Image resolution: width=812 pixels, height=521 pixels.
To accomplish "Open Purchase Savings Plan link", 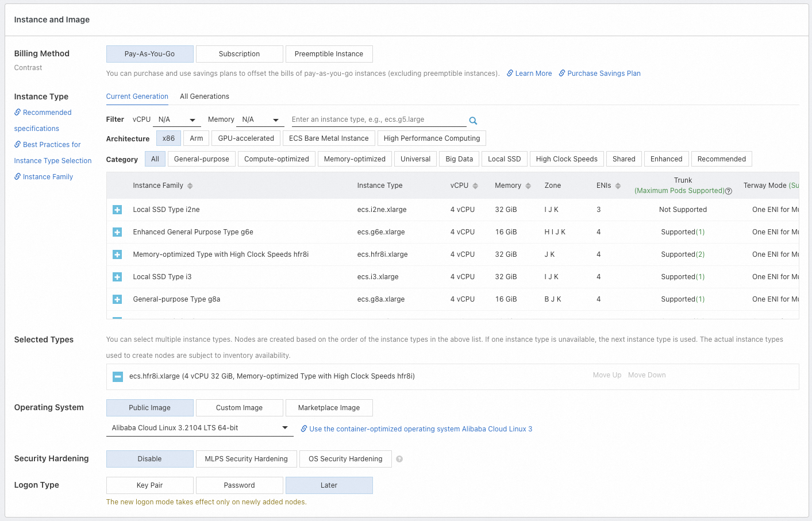I will point(600,74).
